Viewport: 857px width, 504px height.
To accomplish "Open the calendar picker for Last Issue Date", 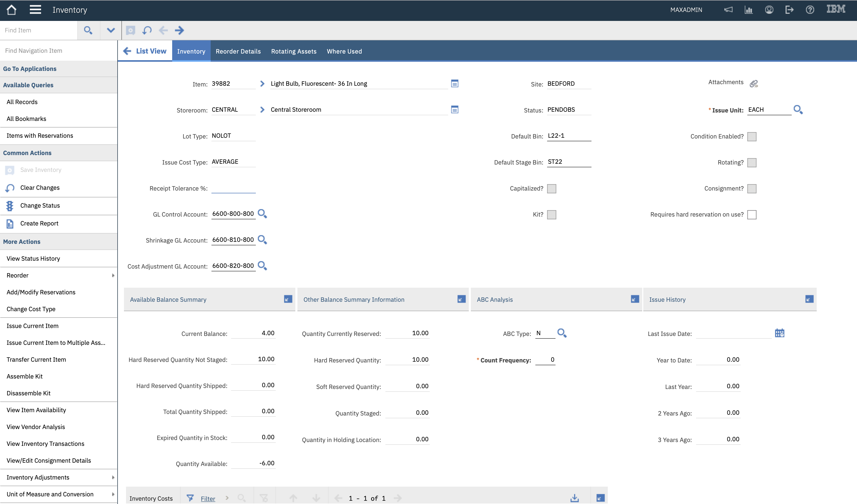I will point(780,333).
